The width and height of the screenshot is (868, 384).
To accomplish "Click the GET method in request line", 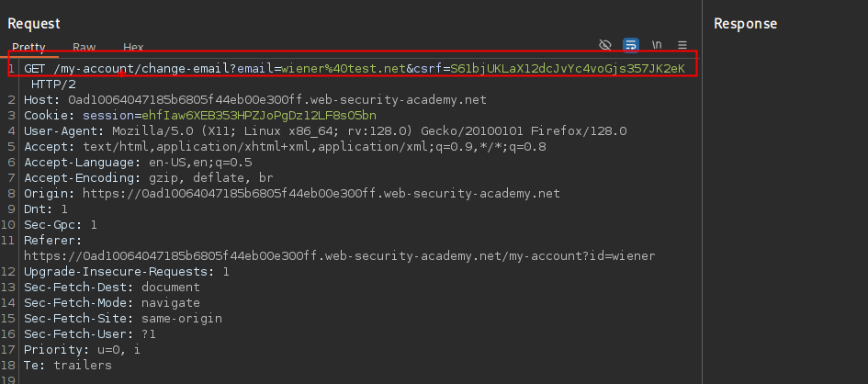I will (x=35, y=68).
